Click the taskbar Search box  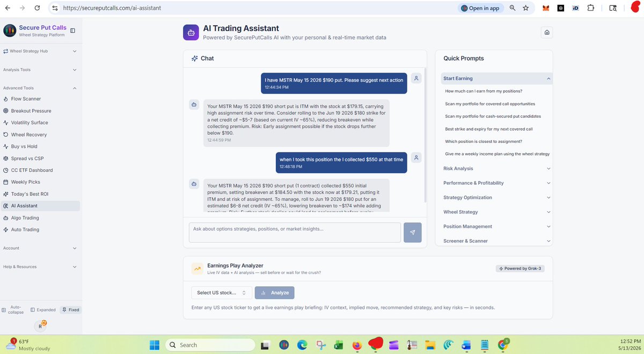(210, 345)
